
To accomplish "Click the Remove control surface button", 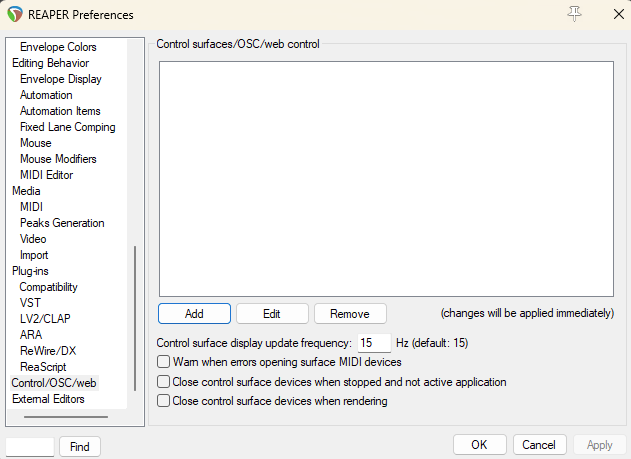I will (350, 313).
